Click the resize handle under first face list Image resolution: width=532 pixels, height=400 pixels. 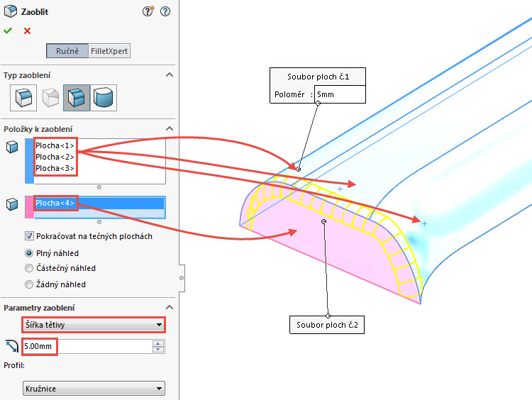point(99,187)
